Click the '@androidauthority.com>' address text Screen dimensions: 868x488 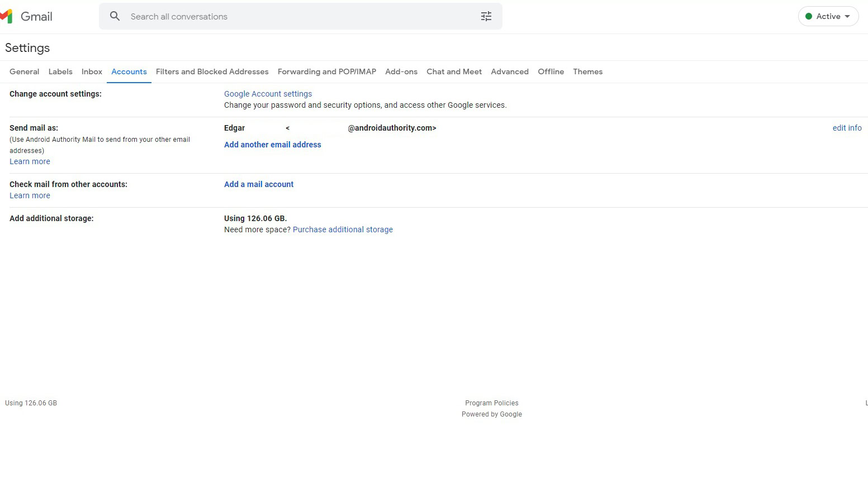click(392, 128)
